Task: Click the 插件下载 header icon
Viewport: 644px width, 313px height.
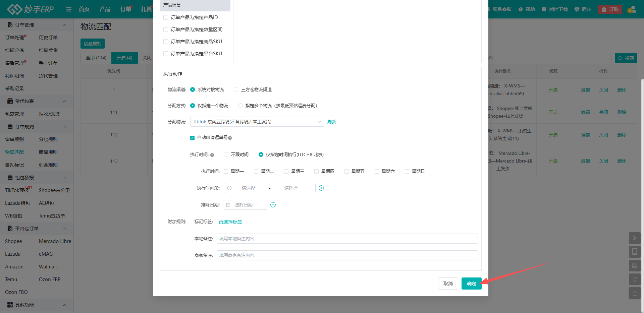Action: pyautogui.click(x=544, y=9)
